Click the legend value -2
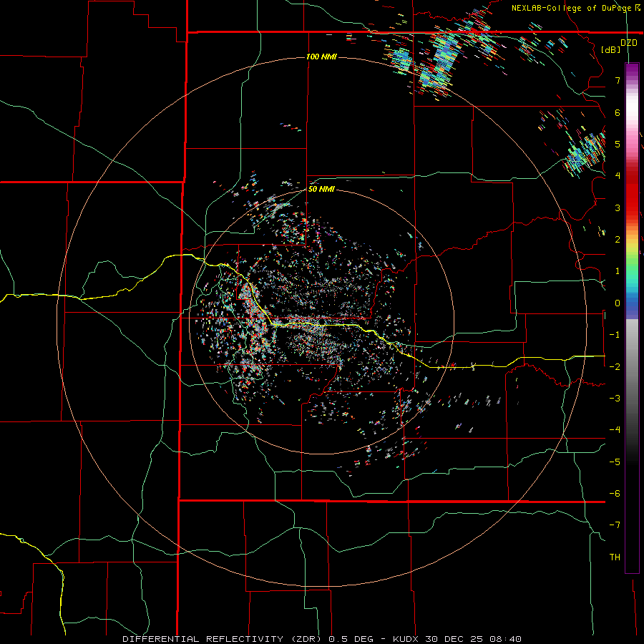The height and width of the screenshot is (644, 644). point(615,366)
